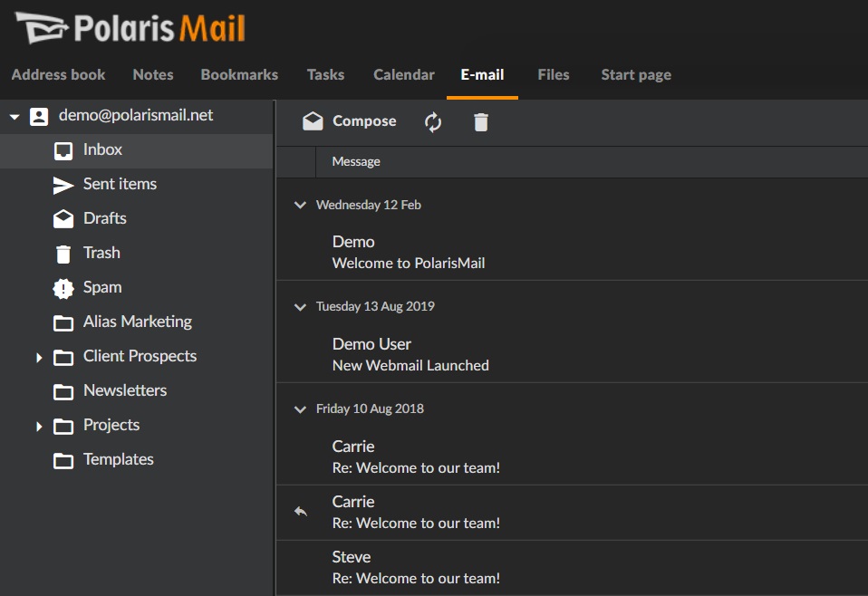Collapse the Wednesday 12 Feb message group

click(x=300, y=205)
